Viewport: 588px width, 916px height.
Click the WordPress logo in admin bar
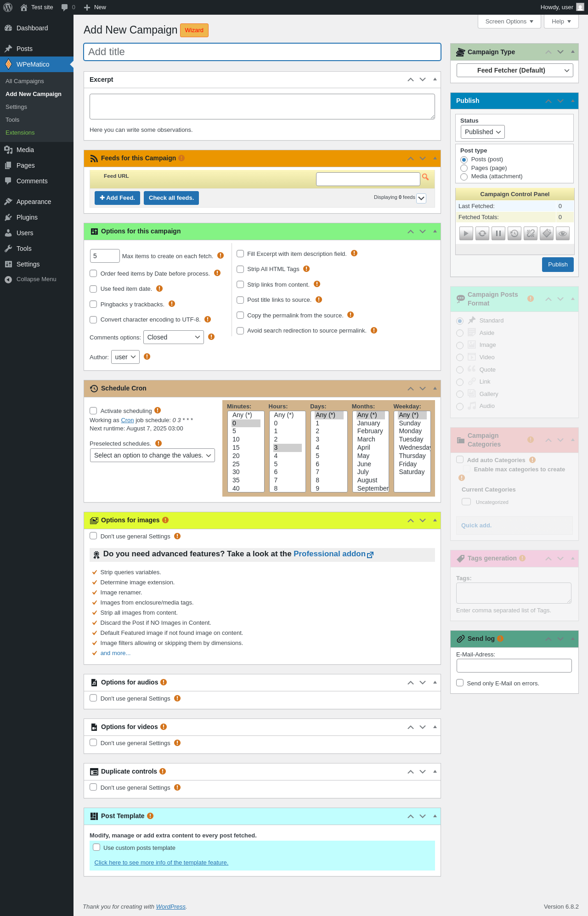(8, 7)
